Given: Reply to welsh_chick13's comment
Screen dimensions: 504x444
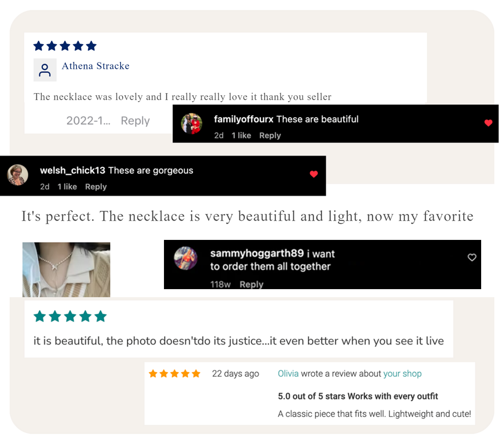Looking at the screenshot, I should tap(96, 187).
